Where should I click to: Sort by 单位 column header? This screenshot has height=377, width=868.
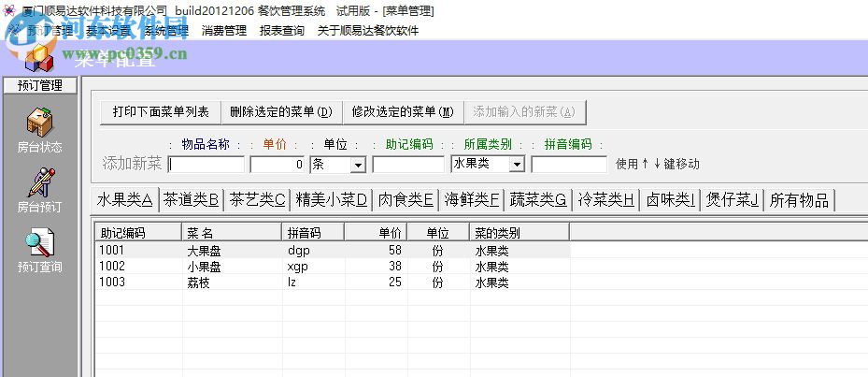point(438,232)
